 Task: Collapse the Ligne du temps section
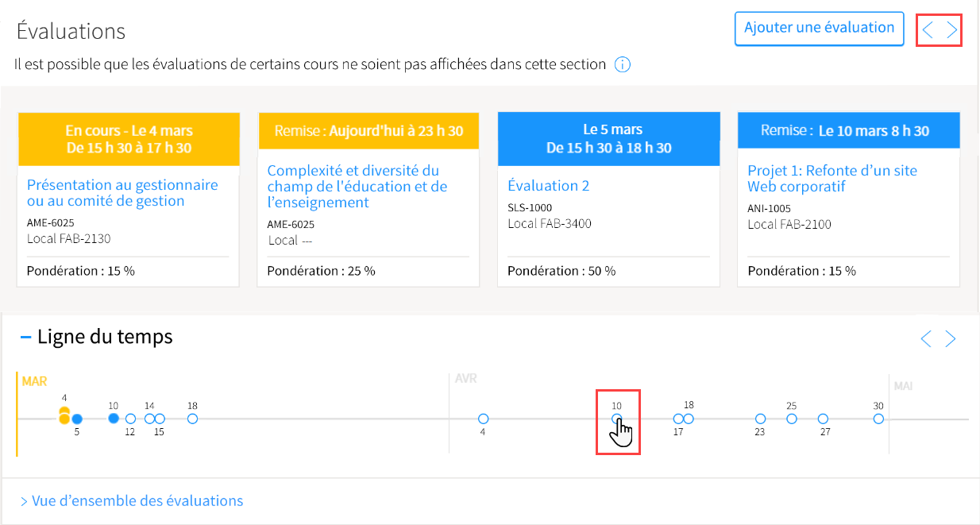pyautogui.click(x=25, y=337)
